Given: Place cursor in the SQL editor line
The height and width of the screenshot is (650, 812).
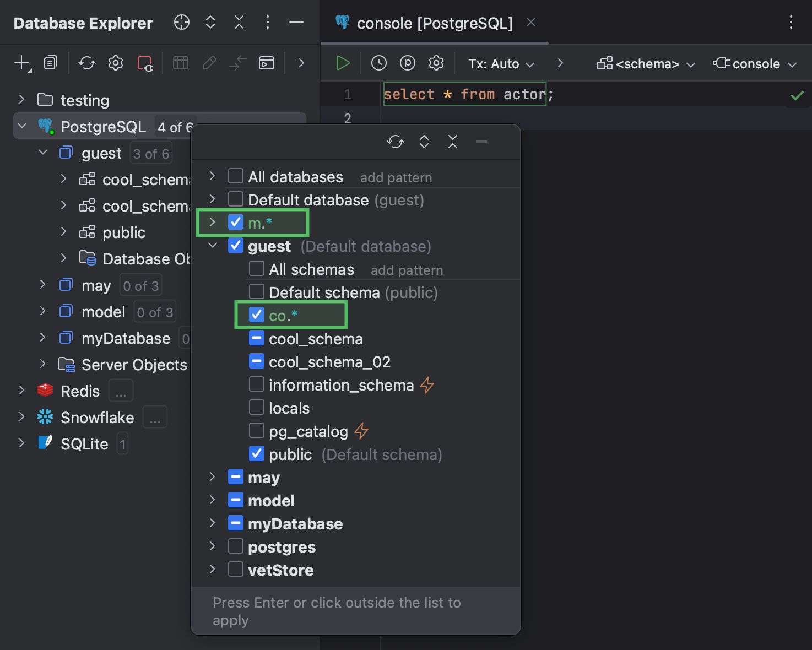Looking at the screenshot, I should (x=465, y=94).
